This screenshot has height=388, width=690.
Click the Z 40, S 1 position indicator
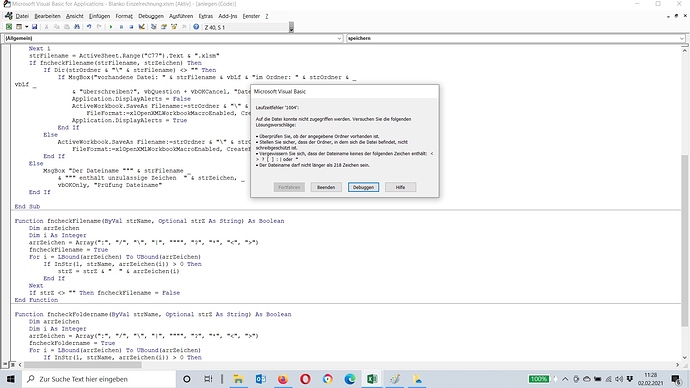tap(245, 27)
